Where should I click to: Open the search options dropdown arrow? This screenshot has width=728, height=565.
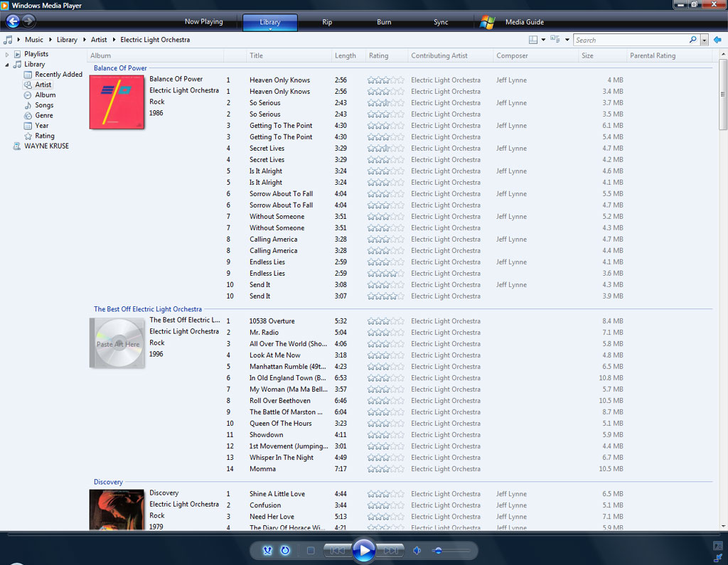tap(705, 40)
